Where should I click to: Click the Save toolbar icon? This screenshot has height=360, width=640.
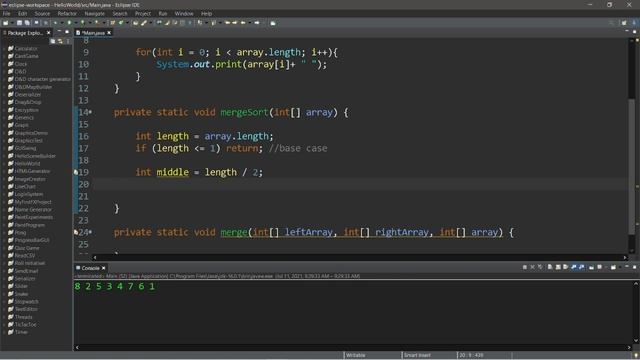point(19,23)
